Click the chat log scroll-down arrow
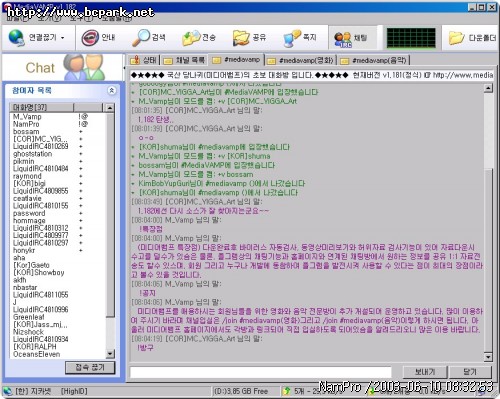500x399 pixels. coord(488,357)
